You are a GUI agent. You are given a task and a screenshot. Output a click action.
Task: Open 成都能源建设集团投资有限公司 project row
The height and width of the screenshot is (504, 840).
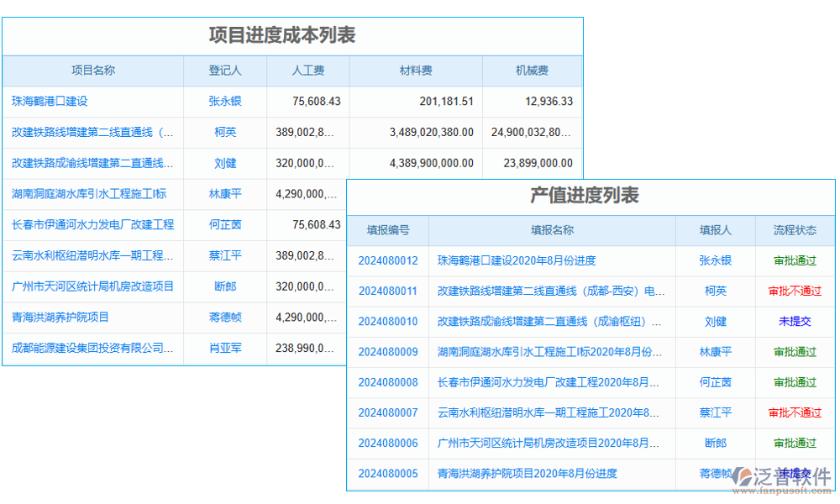coord(92,348)
